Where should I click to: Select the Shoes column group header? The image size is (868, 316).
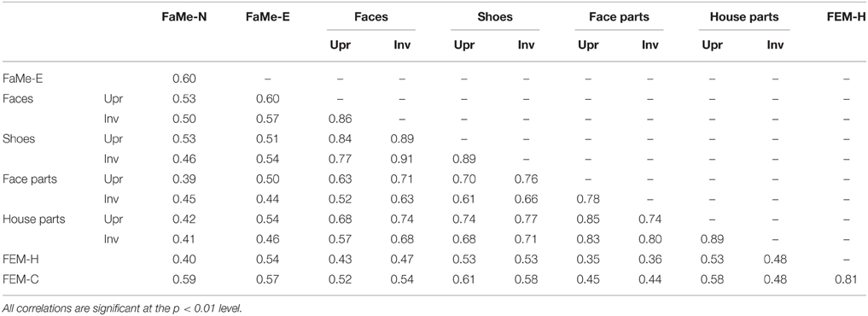coord(495,17)
